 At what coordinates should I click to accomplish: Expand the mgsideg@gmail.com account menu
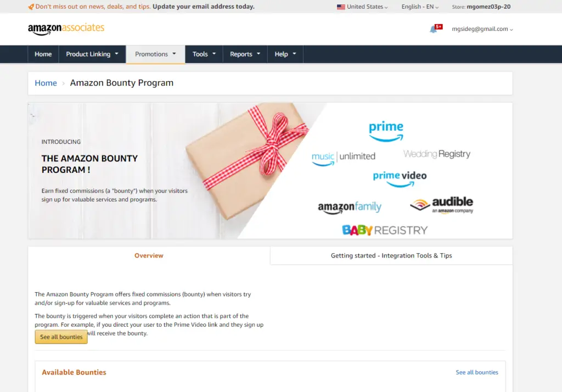[x=482, y=29]
